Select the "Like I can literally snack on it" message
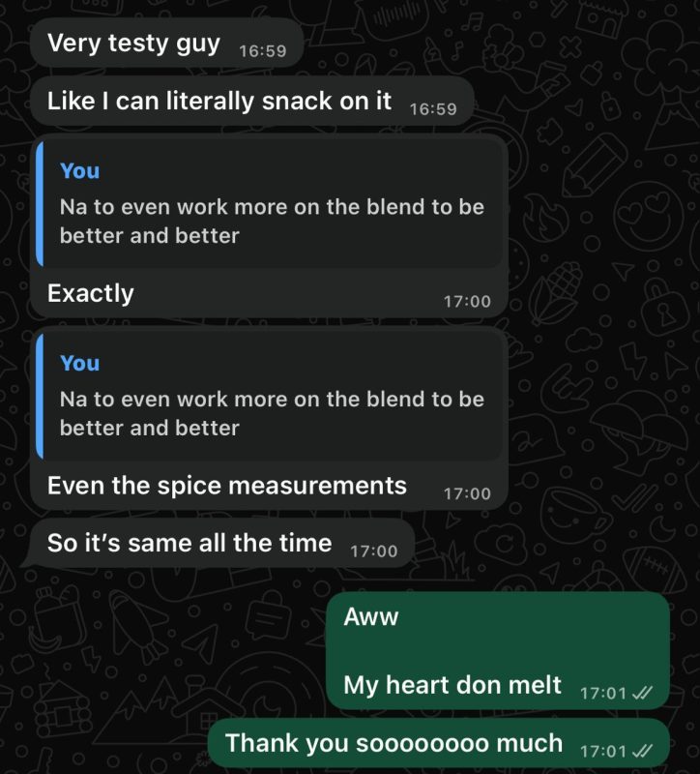700x774 pixels. [219, 101]
